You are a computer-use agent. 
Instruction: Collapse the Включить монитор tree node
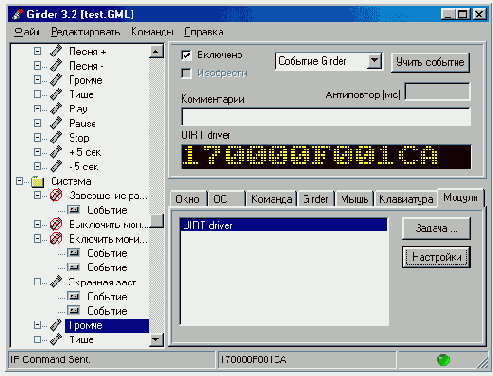point(38,238)
